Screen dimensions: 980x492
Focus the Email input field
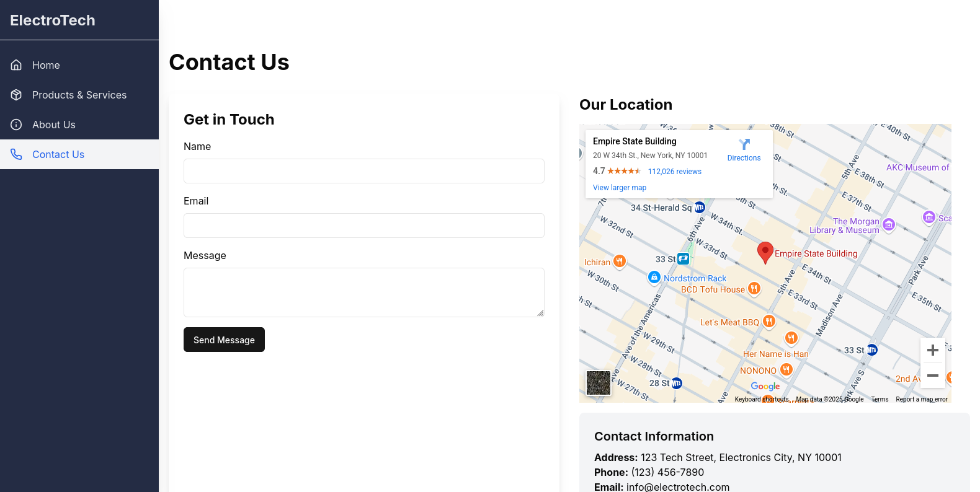click(x=364, y=226)
